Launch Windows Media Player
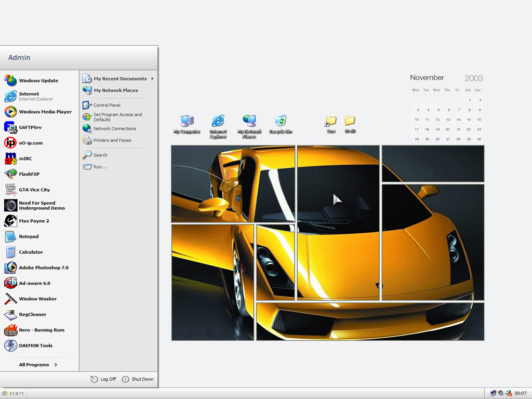This screenshot has height=399, width=532. 45,112
